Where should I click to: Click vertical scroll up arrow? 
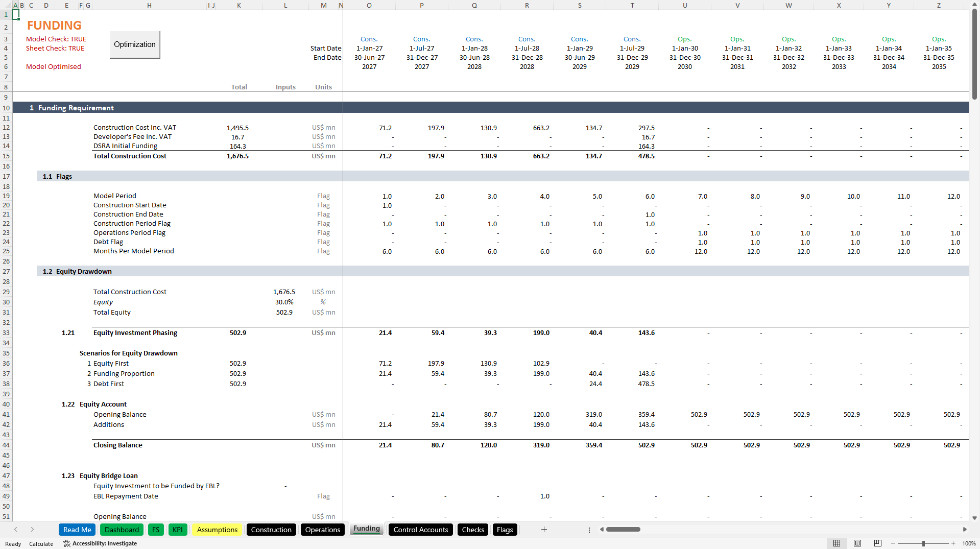click(x=975, y=5)
